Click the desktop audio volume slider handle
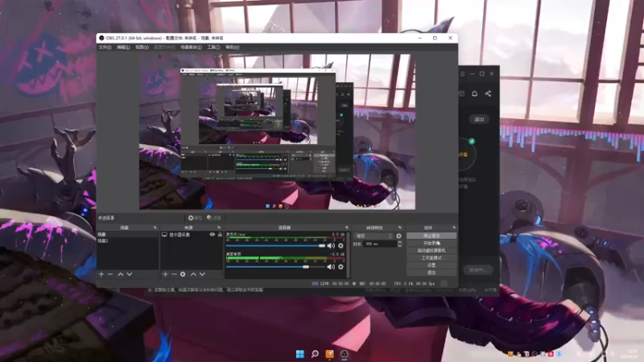The height and width of the screenshot is (362, 644). point(306,267)
